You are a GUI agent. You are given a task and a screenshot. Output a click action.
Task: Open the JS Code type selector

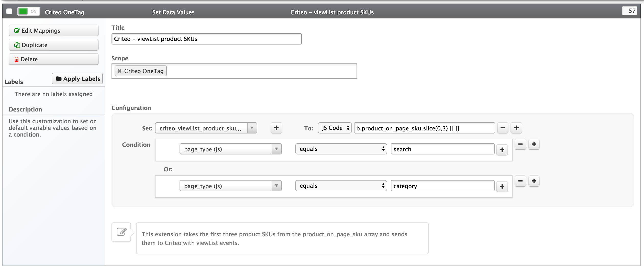click(x=335, y=128)
